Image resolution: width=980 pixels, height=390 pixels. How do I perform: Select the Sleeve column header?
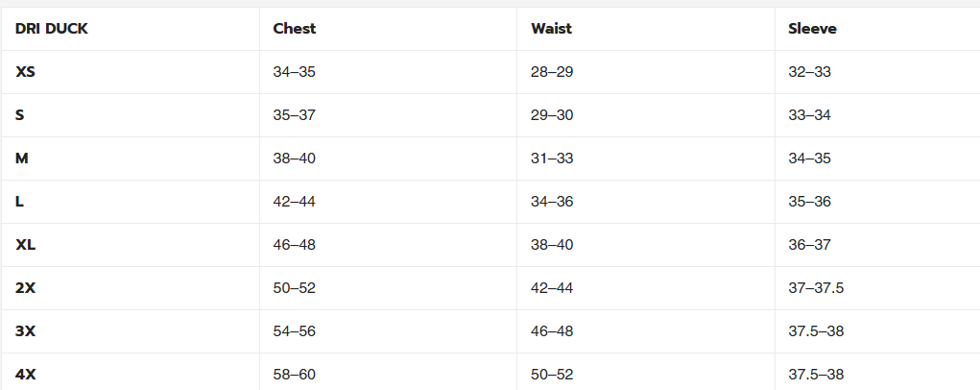tap(812, 29)
